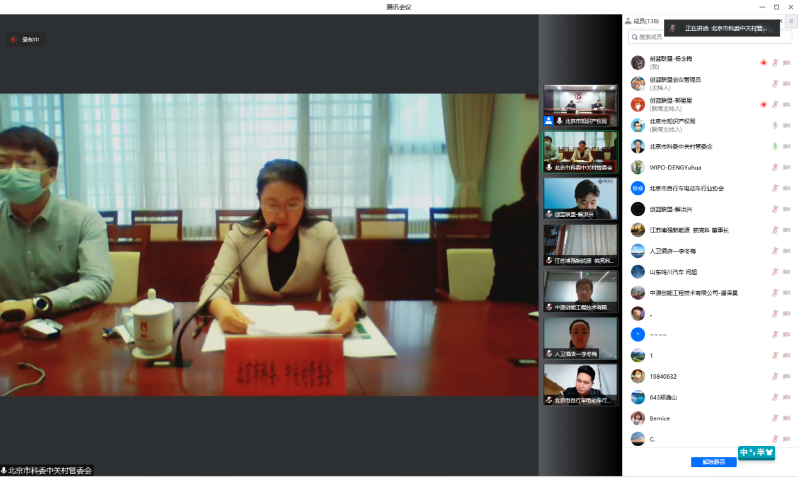Search members in the 搜索成员 field
The height and width of the screenshot is (477, 798).
coord(710,37)
